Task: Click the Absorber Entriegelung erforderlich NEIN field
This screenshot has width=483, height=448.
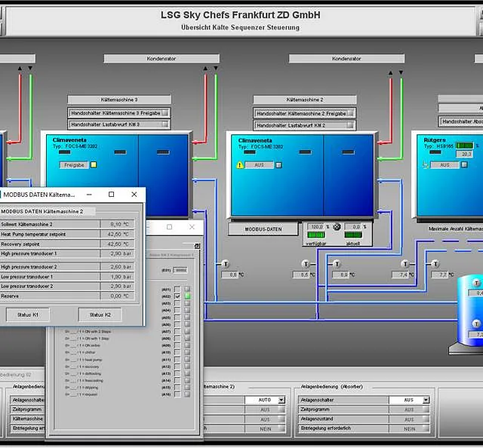Action: click(x=409, y=428)
